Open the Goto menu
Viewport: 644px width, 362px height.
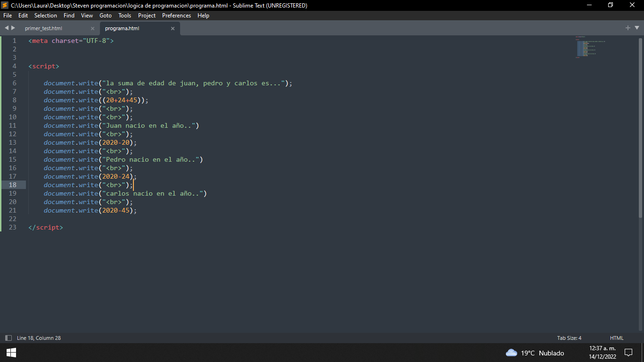tap(106, 16)
